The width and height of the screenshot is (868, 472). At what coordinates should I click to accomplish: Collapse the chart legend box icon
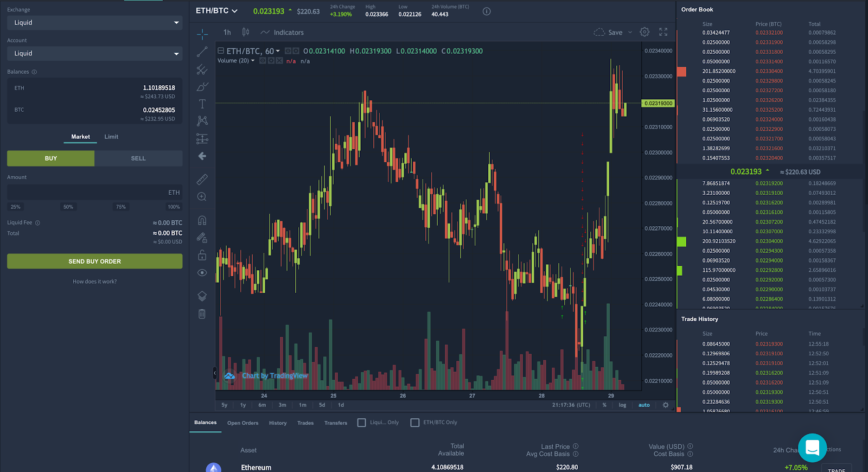(x=221, y=51)
